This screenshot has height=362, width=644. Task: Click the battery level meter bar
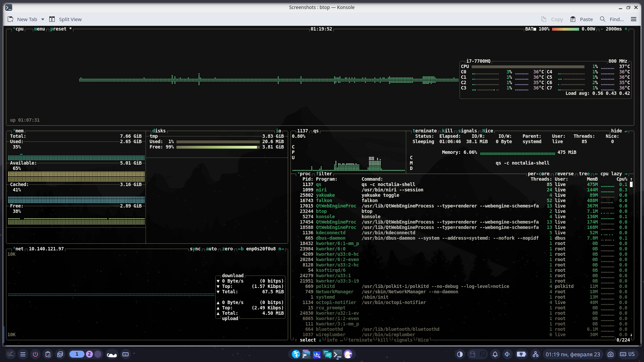coord(565,29)
